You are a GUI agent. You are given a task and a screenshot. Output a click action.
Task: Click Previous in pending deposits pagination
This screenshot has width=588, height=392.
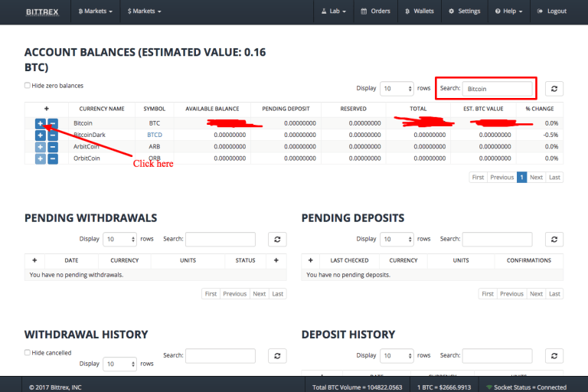pos(511,294)
